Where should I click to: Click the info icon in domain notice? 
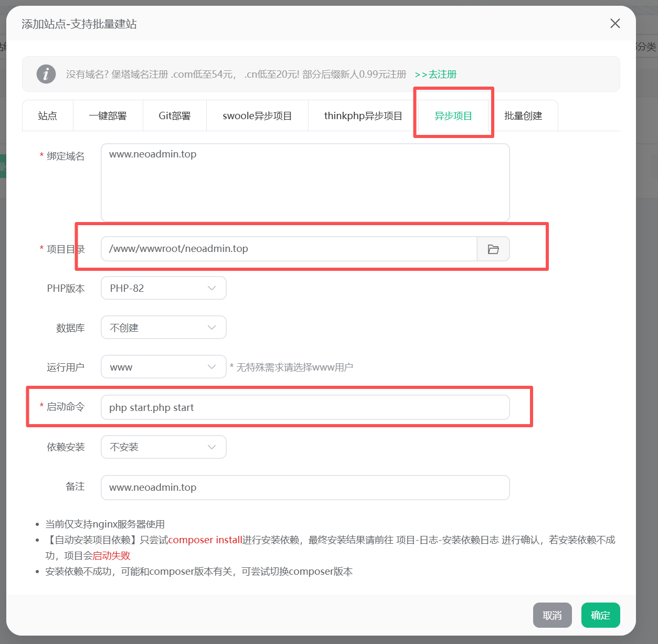point(46,74)
